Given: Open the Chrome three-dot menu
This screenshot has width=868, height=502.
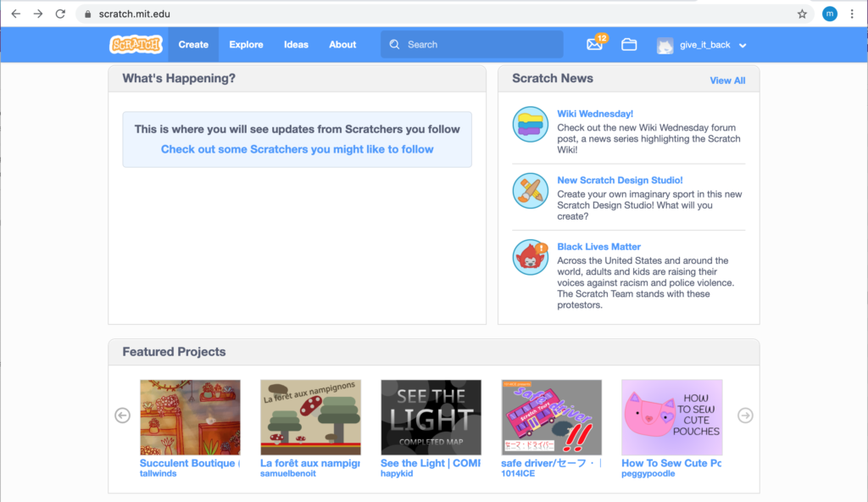Looking at the screenshot, I should click(x=852, y=14).
